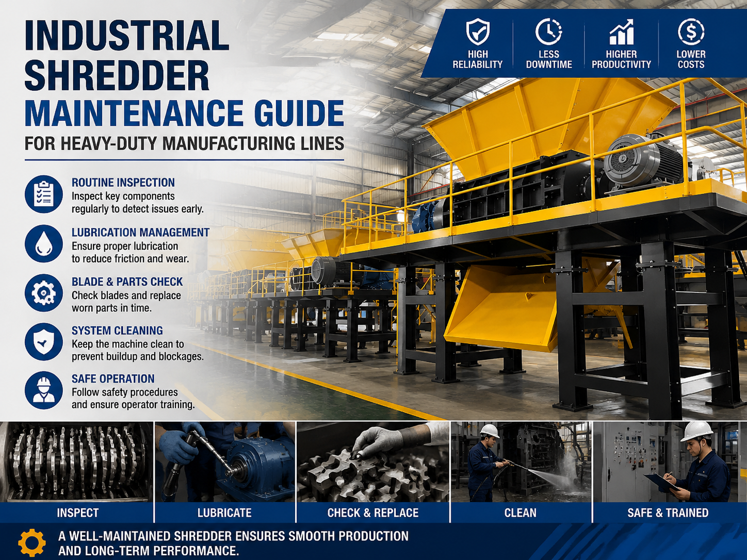Click the ROUTINE INSPECTION heading
Screen dimensions: 747x560
123,183
